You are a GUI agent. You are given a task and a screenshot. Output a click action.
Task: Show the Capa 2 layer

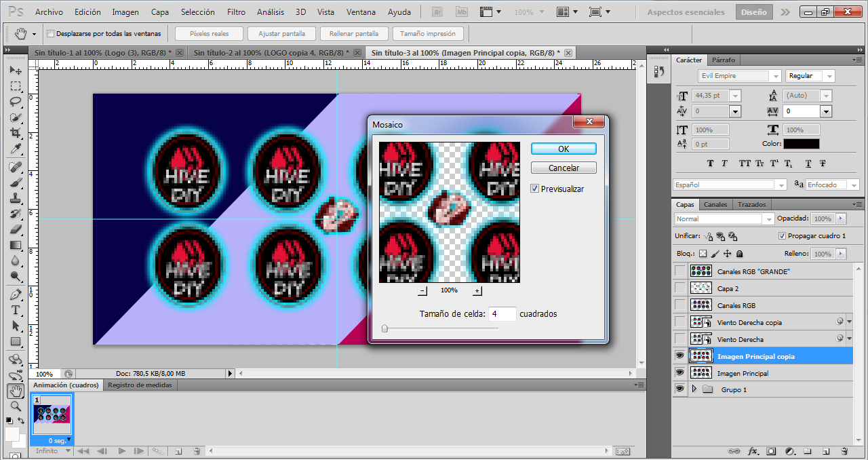point(679,288)
